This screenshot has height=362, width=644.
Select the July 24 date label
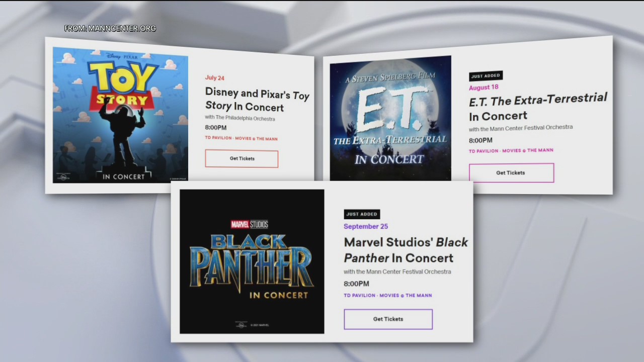[215, 77]
